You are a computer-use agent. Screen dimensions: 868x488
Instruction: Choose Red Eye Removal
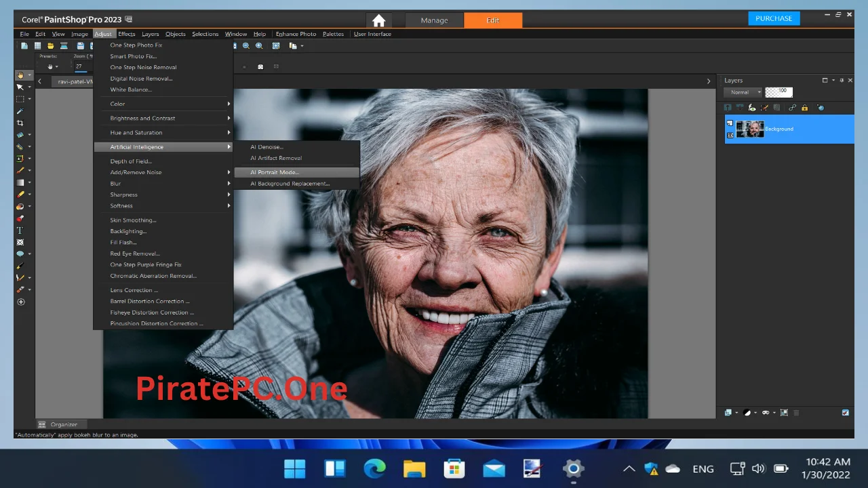[163, 253]
